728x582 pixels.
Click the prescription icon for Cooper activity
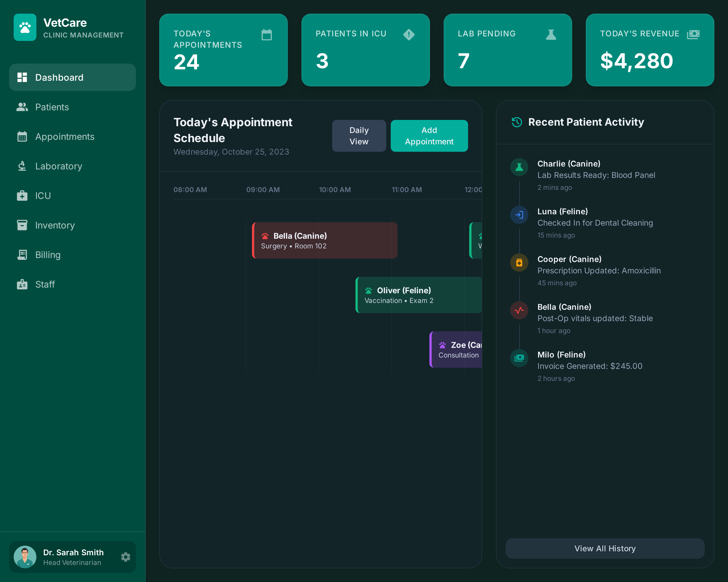pos(519,263)
